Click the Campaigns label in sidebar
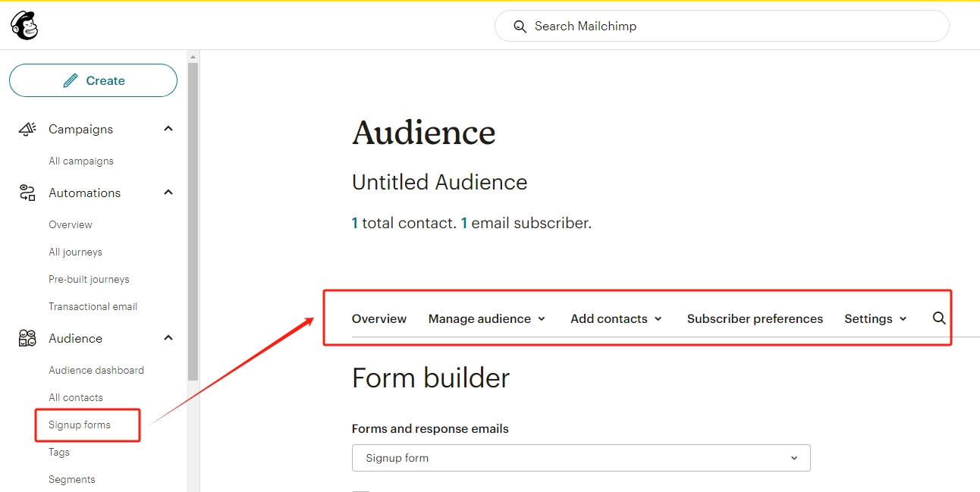The width and height of the screenshot is (980, 492). pos(80,129)
